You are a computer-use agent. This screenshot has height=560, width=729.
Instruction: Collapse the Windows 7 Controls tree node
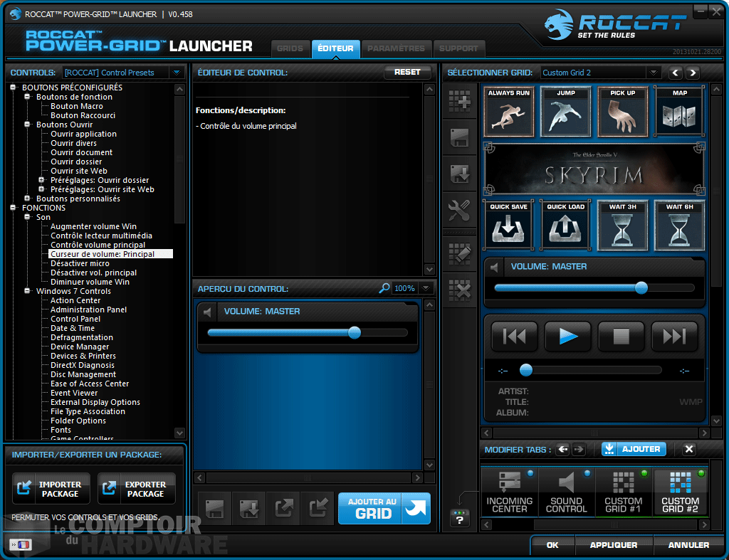[x=28, y=291]
